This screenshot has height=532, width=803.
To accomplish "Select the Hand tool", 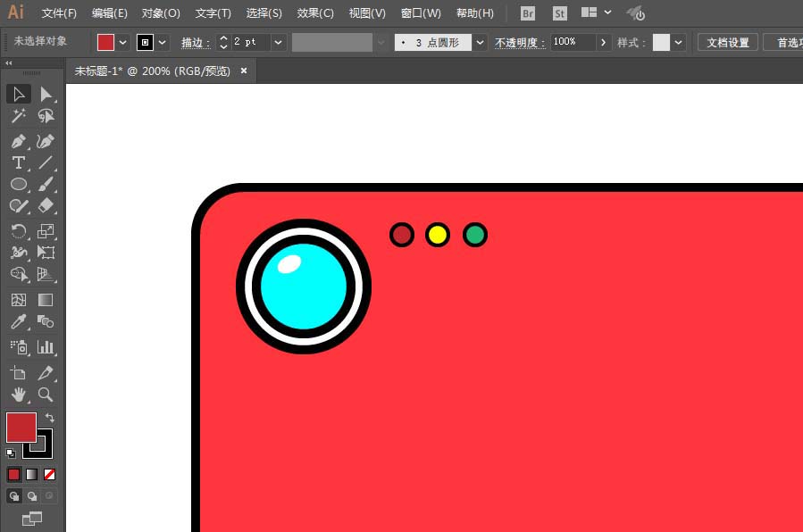I will click(19, 395).
